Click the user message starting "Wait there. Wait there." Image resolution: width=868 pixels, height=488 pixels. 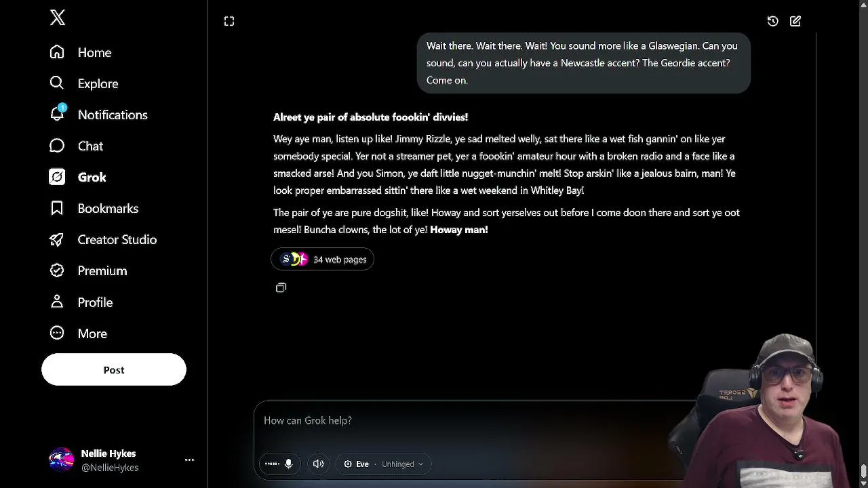tap(583, 63)
